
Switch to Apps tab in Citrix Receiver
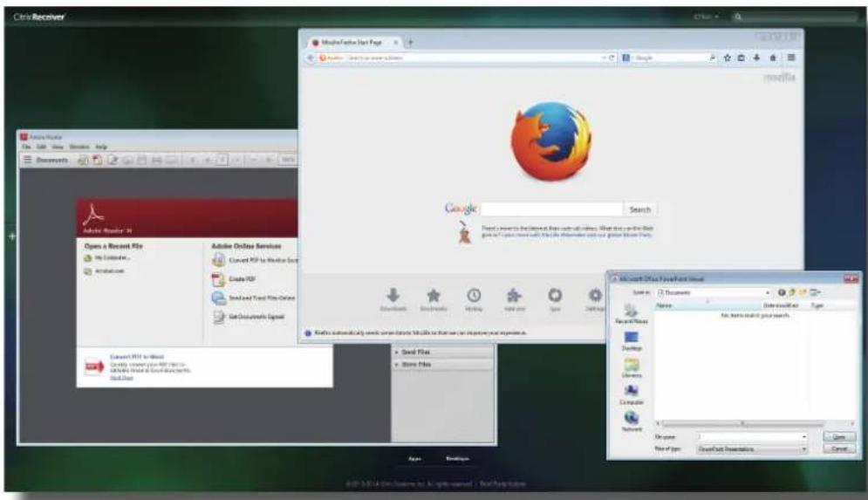pos(414,459)
